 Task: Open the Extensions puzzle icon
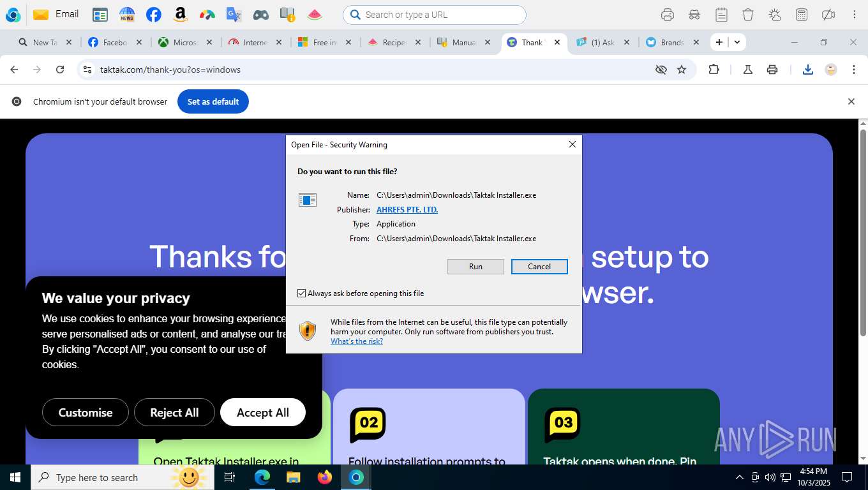point(714,70)
